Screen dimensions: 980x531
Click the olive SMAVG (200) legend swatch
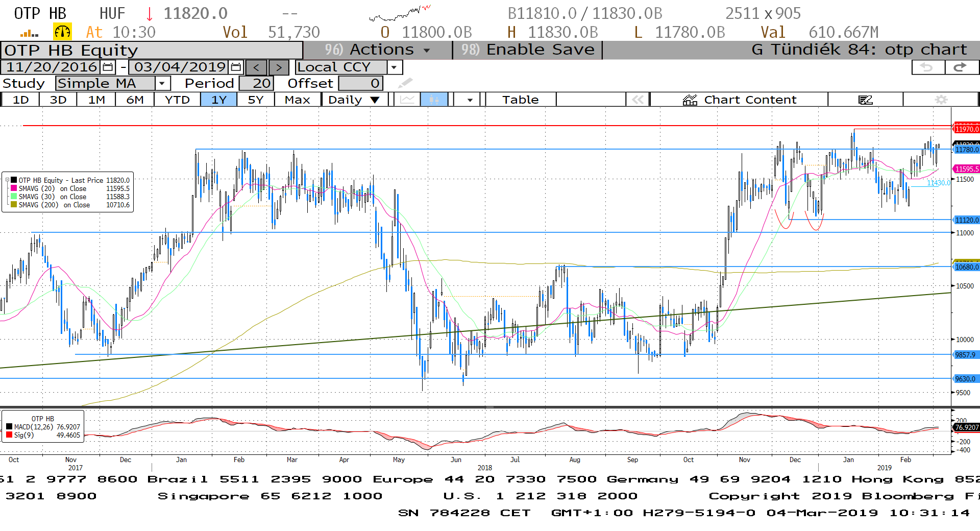tap(14, 205)
